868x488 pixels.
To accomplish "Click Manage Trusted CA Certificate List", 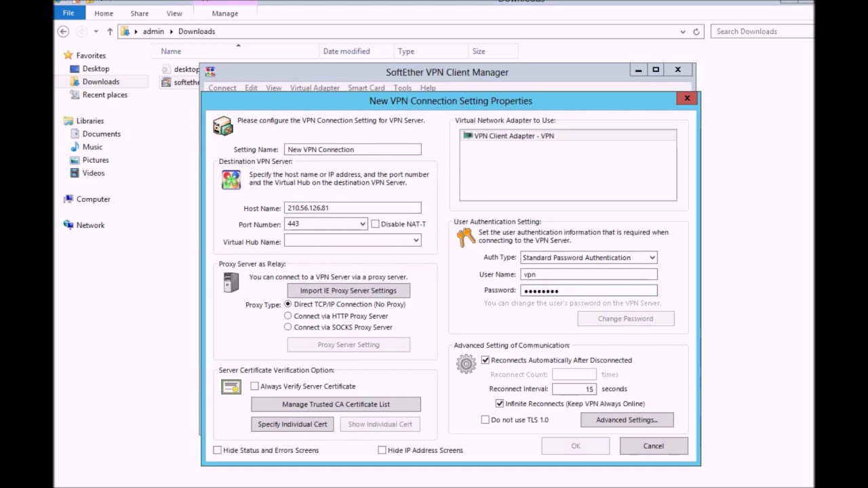I will click(336, 404).
